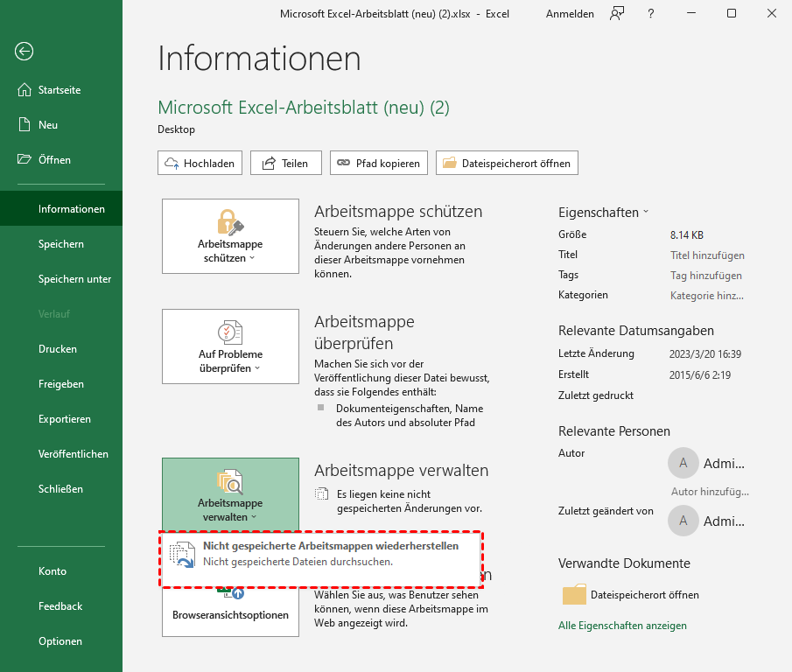The height and width of the screenshot is (672, 792).
Task: Open the Arbeitsmappe verwalten icon
Action: pos(229,481)
